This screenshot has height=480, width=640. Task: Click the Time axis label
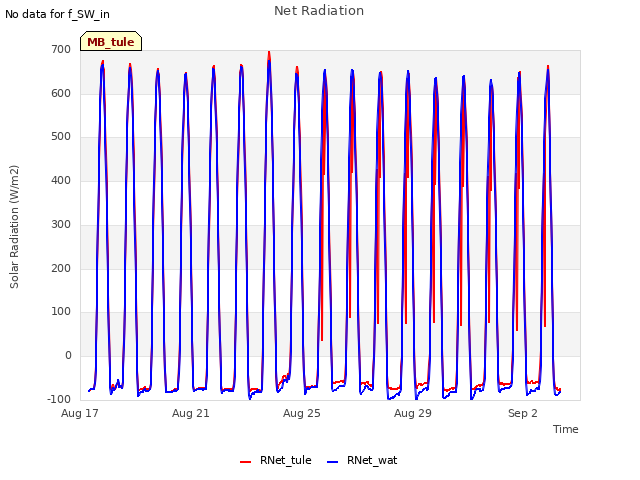pos(565,429)
